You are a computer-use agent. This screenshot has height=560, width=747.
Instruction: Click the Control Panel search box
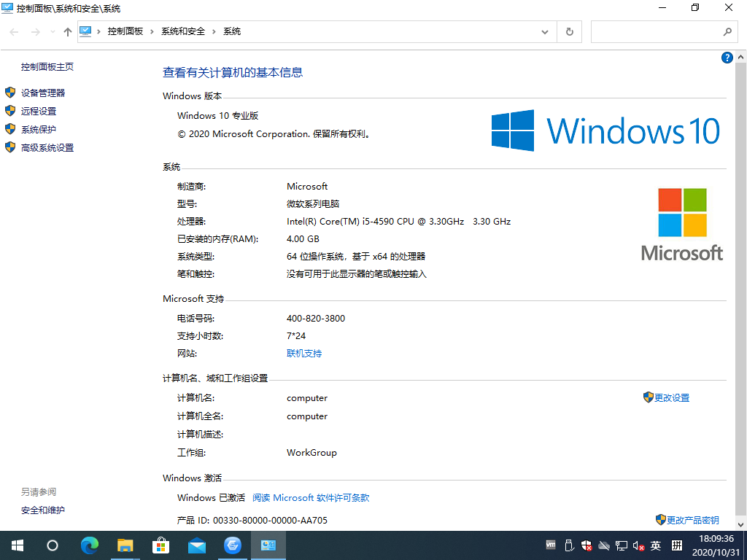tap(655, 32)
